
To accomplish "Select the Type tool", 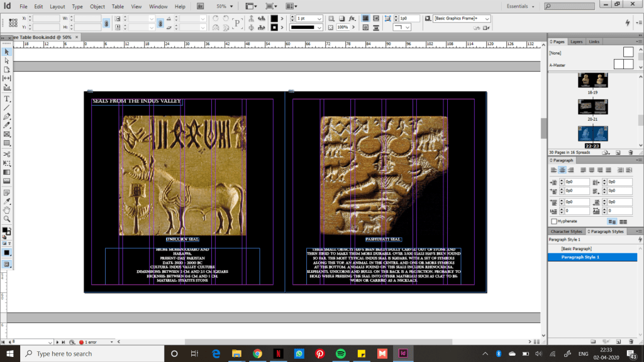I will (x=7, y=99).
